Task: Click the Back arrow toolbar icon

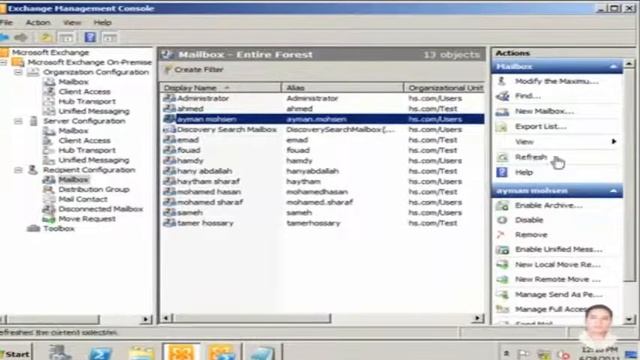Action: click(4, 38)
